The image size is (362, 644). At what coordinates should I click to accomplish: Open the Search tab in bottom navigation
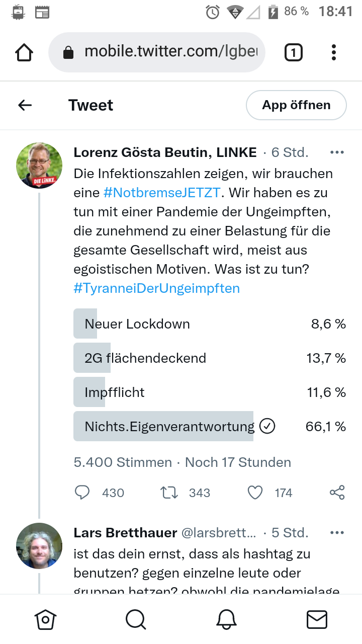coord(136,619)
